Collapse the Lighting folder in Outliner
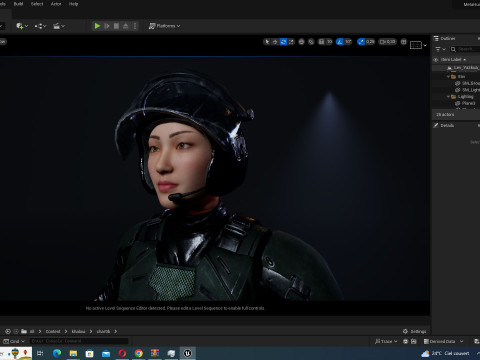 [448, 97]
